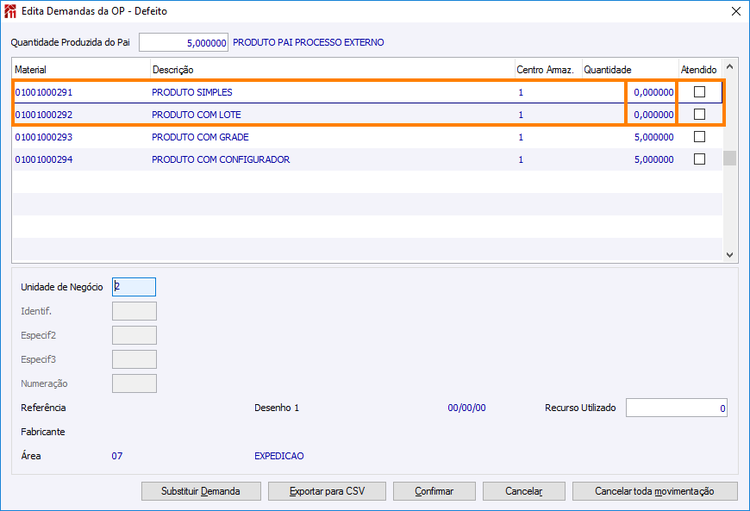The width and height of the screenshot is (750, 511).
Task: Click the Descrição column header
Action: pos(332,70)
